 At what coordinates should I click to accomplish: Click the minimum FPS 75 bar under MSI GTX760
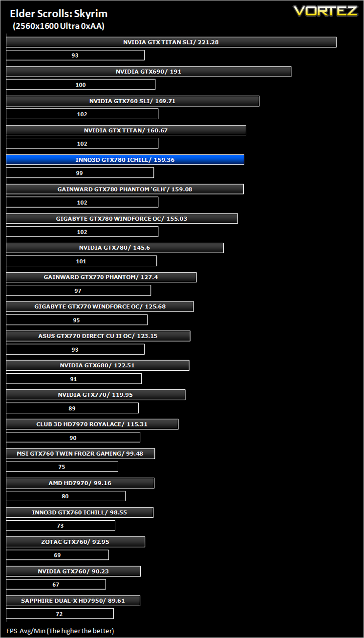(62, 467)
